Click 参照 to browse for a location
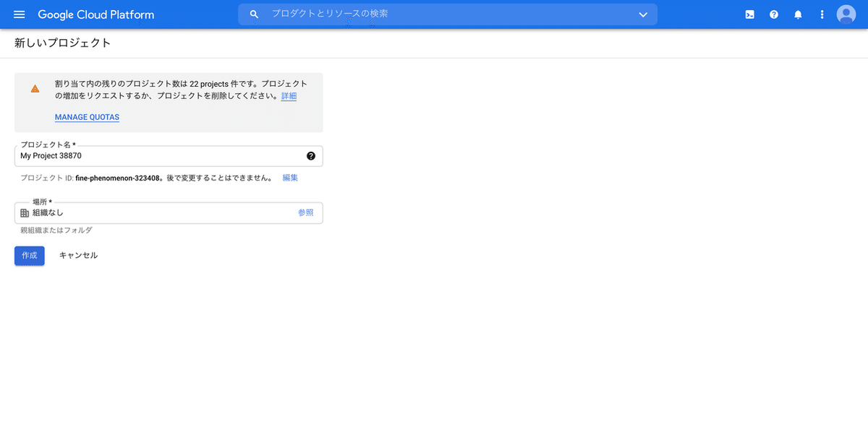Viewport: 868px width, 443px height. click(307, 212)
